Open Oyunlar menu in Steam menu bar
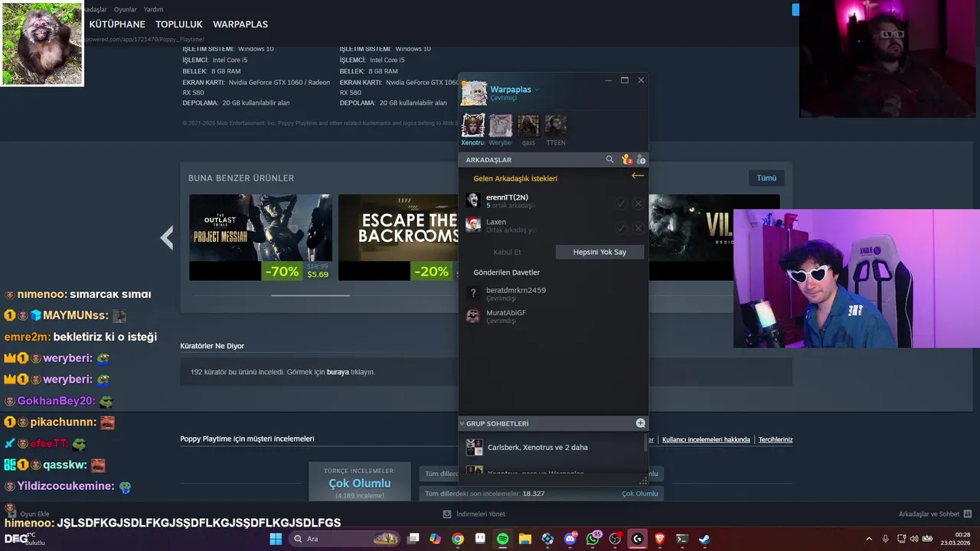The height and width of the screenshot is (551, 980). (x=126, y=9)
